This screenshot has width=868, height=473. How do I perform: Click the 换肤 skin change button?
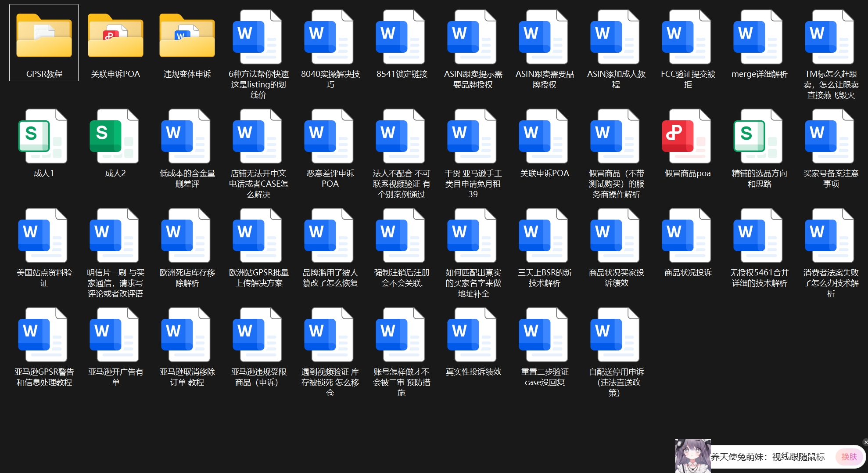pos(849,457)
